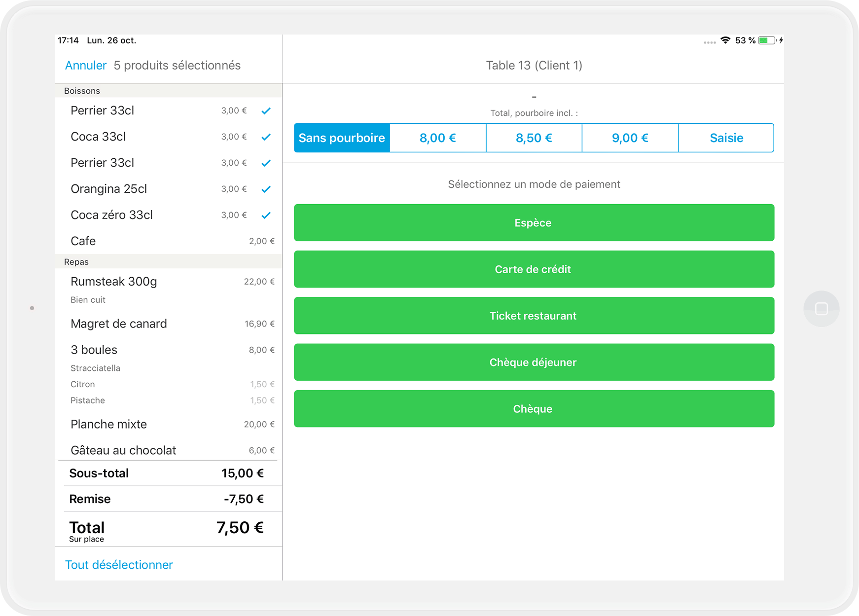Uncheck the first Perrier 33cl checkmark
The height and width of the screenshot is (616, 859).
click(x=266, y=111)
